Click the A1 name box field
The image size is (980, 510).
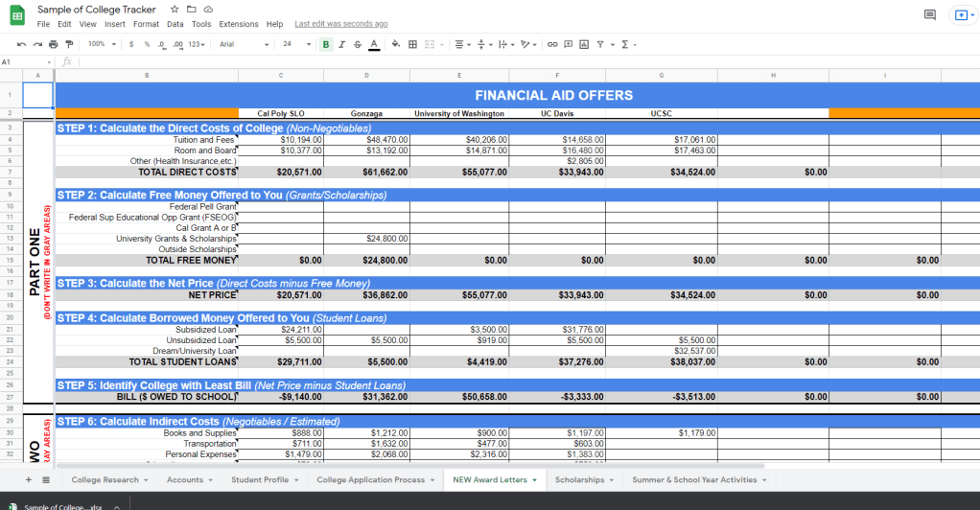point(24,61)
